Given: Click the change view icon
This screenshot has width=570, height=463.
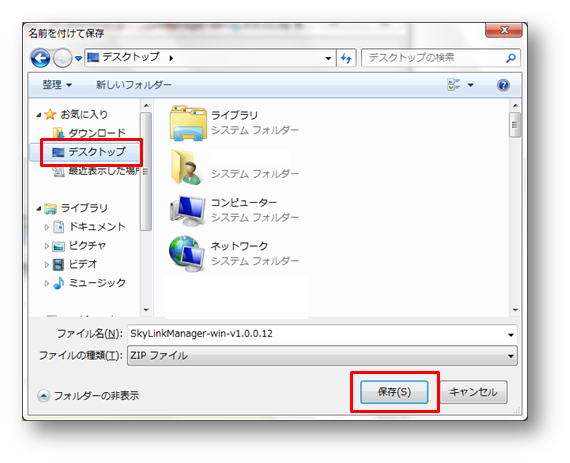Looking at the screenshot, I should coord(453,85).
